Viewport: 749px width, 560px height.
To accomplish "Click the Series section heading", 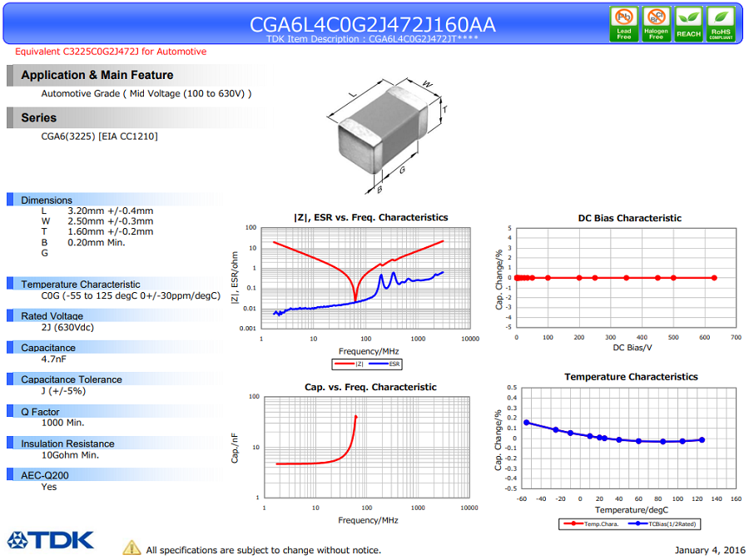I will click(x=38, y=117).
